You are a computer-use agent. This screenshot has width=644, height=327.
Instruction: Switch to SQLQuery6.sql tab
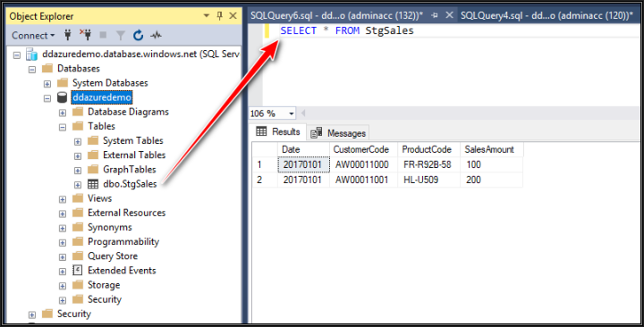click(337, 15)
